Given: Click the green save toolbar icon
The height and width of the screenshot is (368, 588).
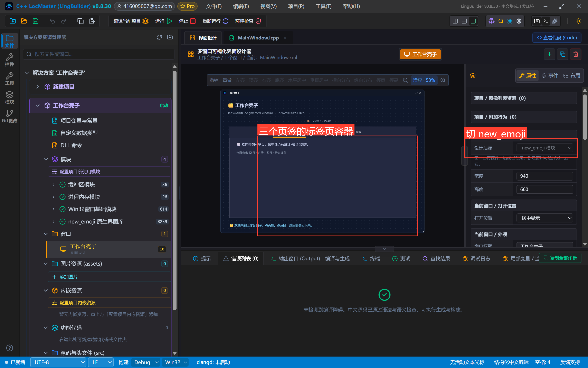Looking at the screenshot, I should click(x=36, y=21).
